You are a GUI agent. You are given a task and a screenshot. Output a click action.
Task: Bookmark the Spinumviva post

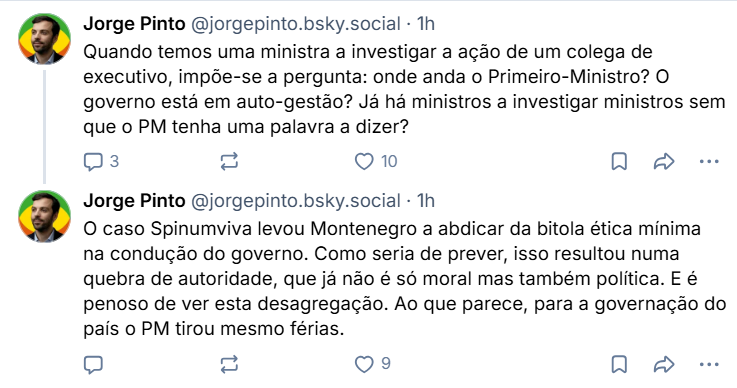click(x=619, y=364)
